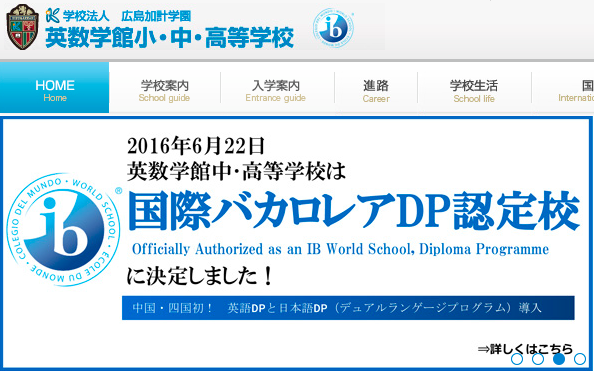Viewport: 594px width, 371px height.
Task: Select the second carousel slide dot
Action: 538,358
